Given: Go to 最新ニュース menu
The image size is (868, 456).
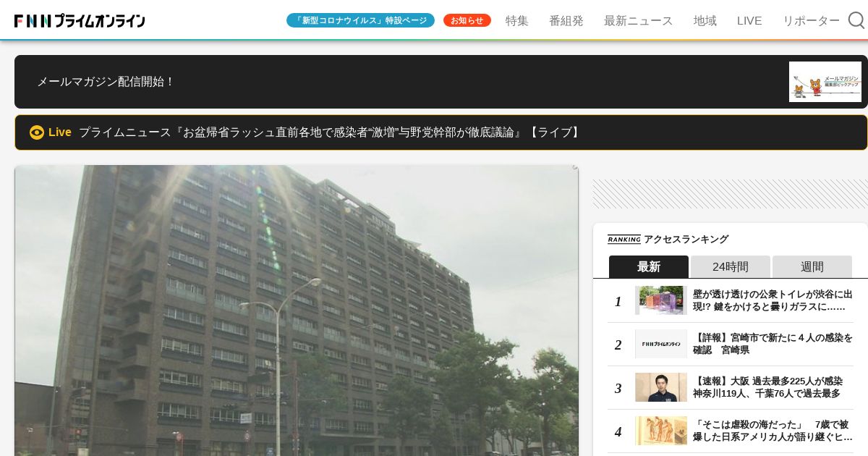Looking at the screenshot, I should (x=638, y=20).
